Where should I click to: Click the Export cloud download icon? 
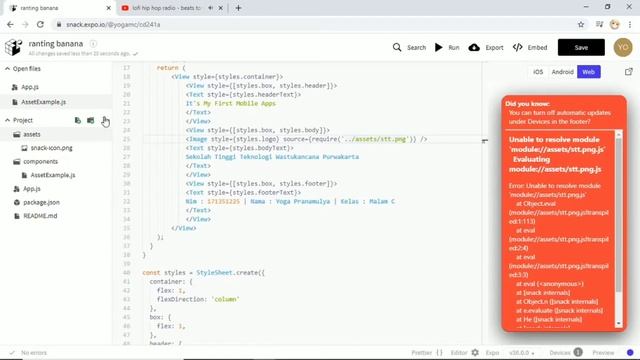[x=474, y=47]
